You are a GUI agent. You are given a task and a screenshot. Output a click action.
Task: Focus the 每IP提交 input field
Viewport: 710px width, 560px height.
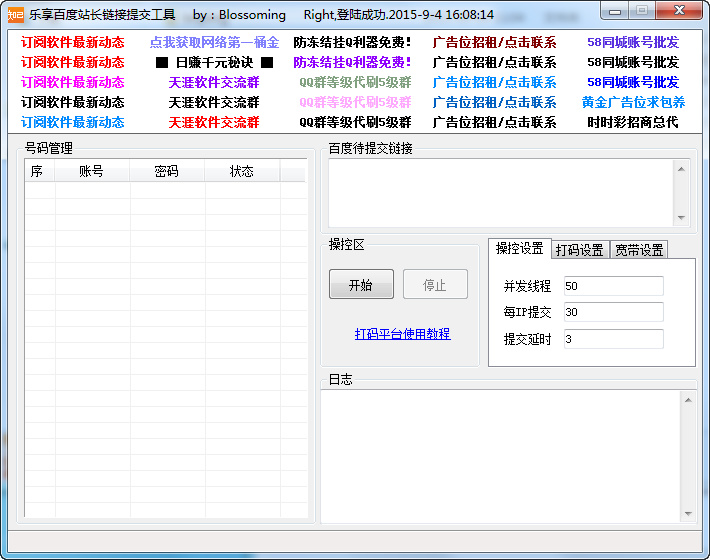click(x=613, y=312)
